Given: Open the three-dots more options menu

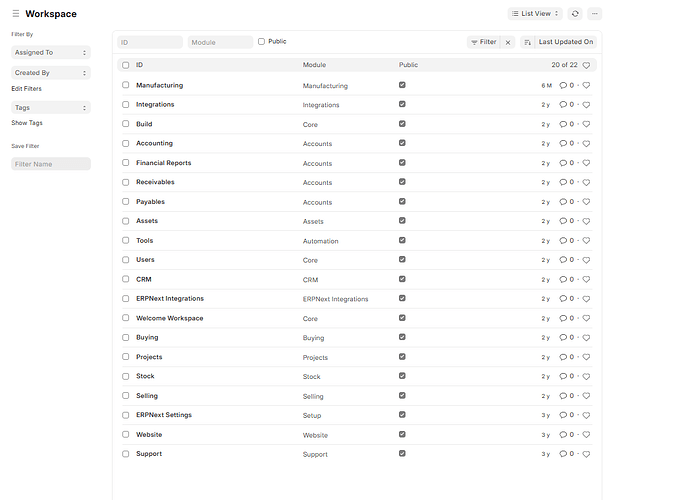Looking at the screenshot, I should pos(595,13).
